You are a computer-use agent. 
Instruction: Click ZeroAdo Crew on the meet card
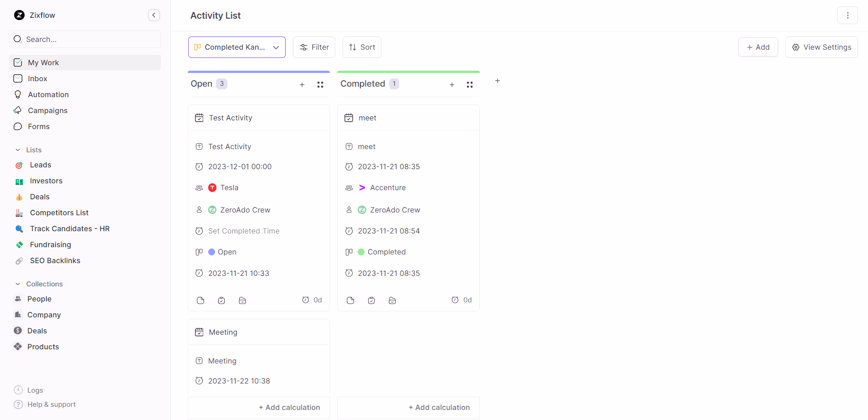[395, 210]
